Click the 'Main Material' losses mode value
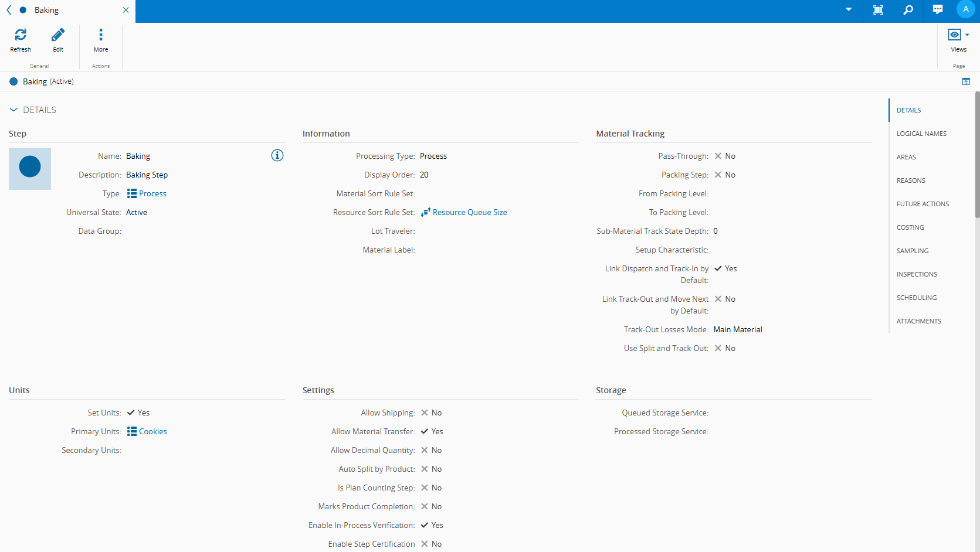The image size is (980, 552). pos(738,329)
